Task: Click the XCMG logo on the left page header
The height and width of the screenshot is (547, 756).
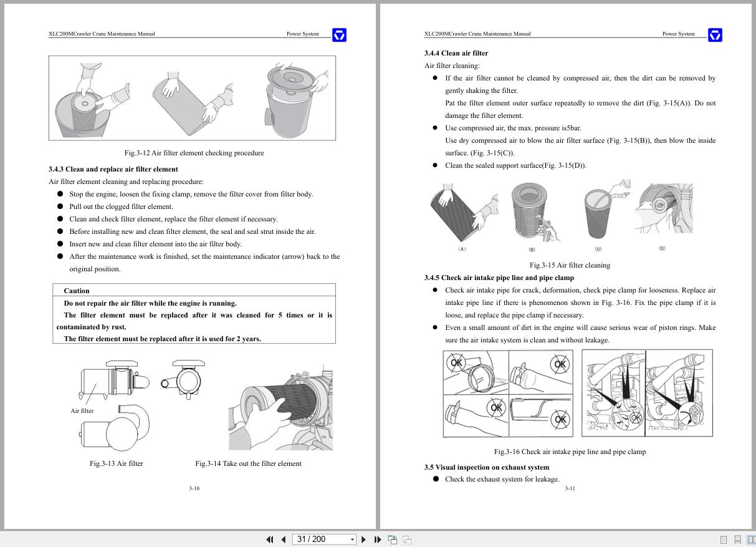Action: coord(339,35)
